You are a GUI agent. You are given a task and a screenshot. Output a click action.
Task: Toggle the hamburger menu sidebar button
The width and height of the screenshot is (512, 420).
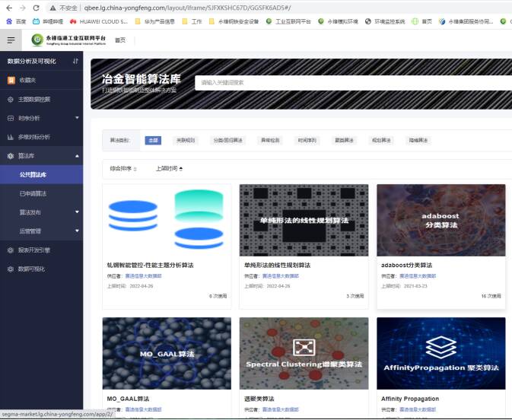(x=11, y=40)
